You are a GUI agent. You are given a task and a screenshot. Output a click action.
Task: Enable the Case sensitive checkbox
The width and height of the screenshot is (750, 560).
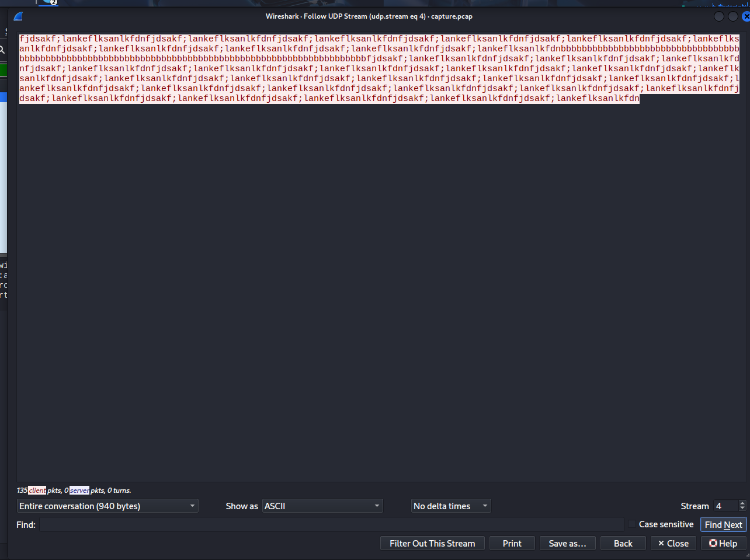tap(632, 524)
